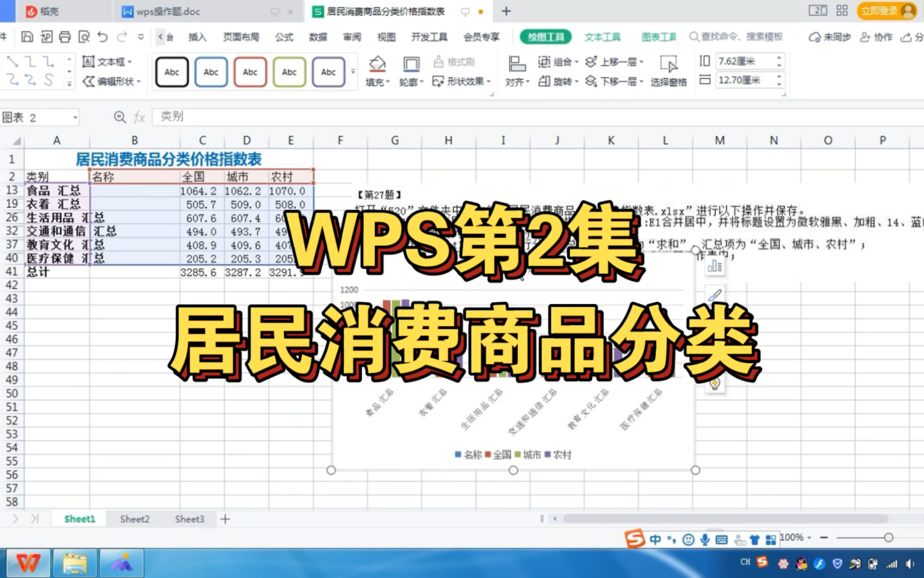Viewport: 924px width, 578px height.
Task: Select the red outlined Abc shape style
Action: pyautogui.click(x=250, y=72)
